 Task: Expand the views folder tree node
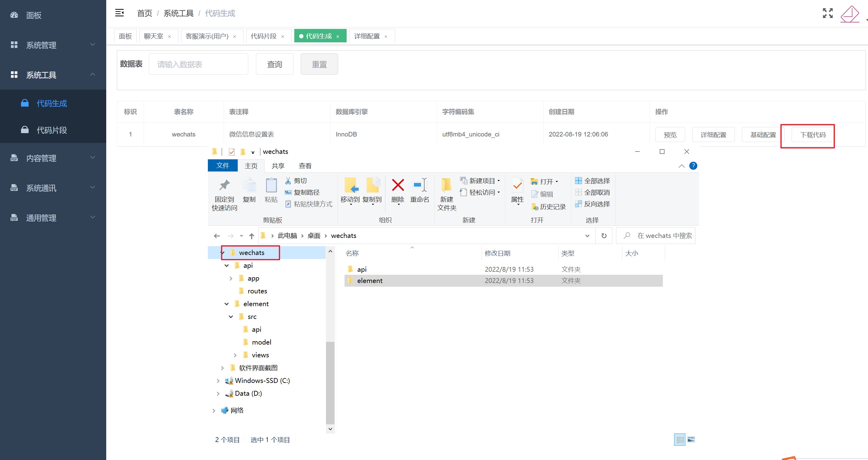point(235,355)
